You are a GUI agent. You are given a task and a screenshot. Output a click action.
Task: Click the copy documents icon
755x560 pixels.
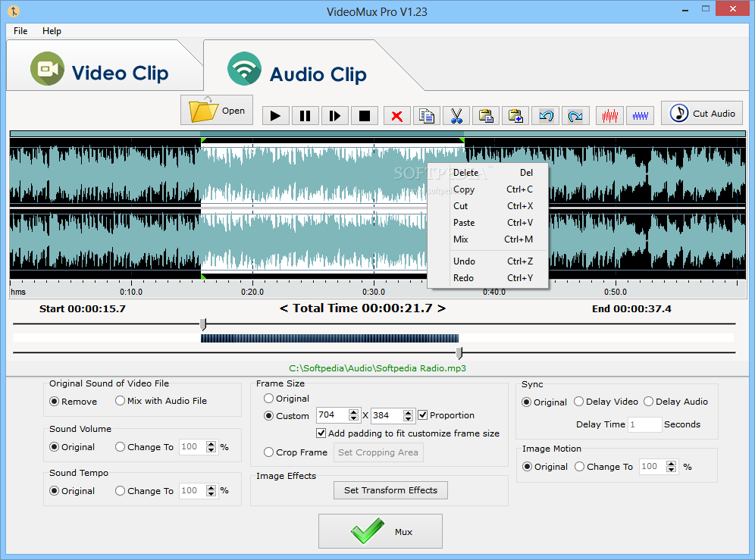click(427, 116)
